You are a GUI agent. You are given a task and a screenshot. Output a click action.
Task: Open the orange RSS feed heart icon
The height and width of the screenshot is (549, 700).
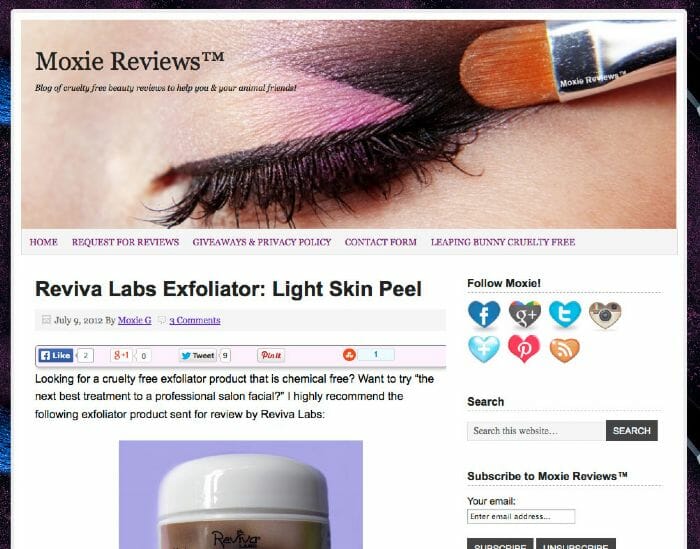pos(565,350)
